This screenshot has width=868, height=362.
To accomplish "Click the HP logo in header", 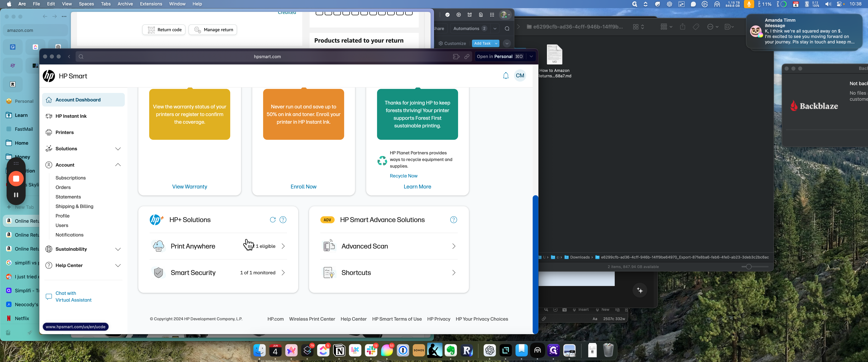I will [x=49, y=76].
